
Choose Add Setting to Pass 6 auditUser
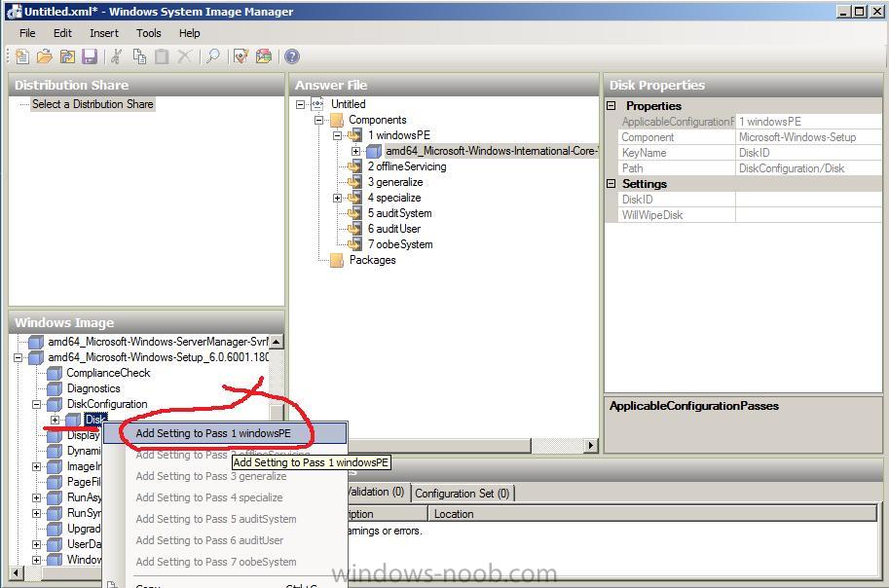(x=226, y=540)
